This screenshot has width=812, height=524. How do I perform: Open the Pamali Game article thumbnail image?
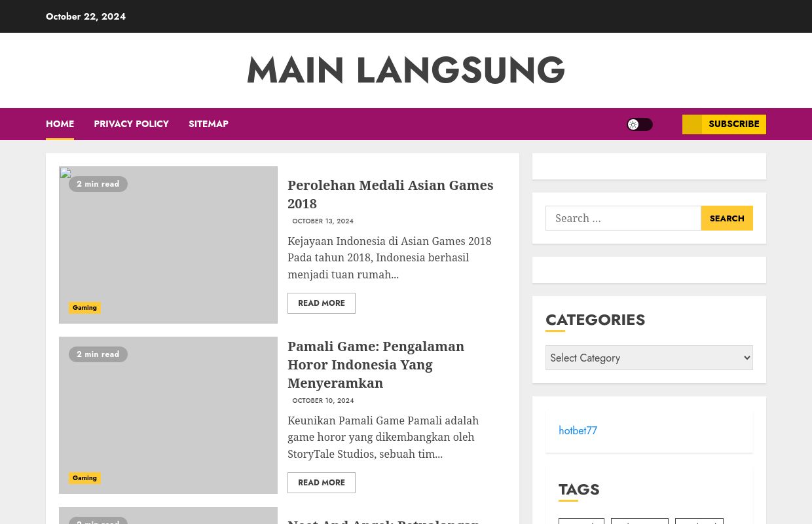(168, 415)
